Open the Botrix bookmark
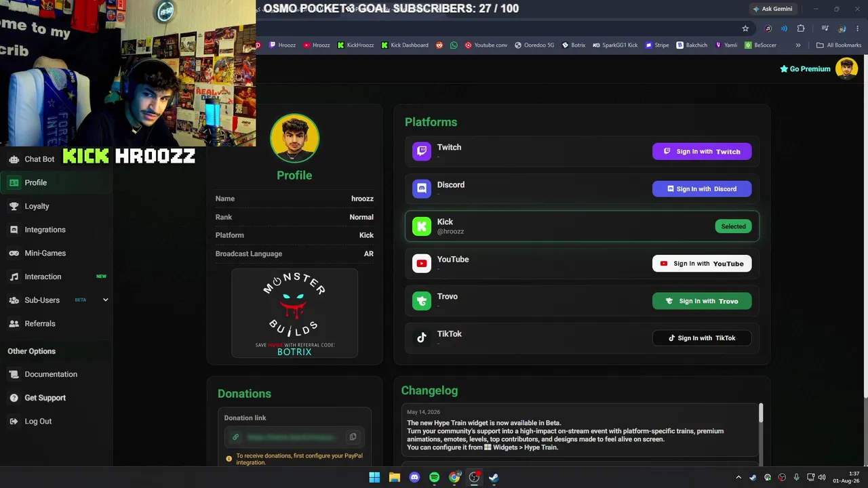 (x=574, y=45)
